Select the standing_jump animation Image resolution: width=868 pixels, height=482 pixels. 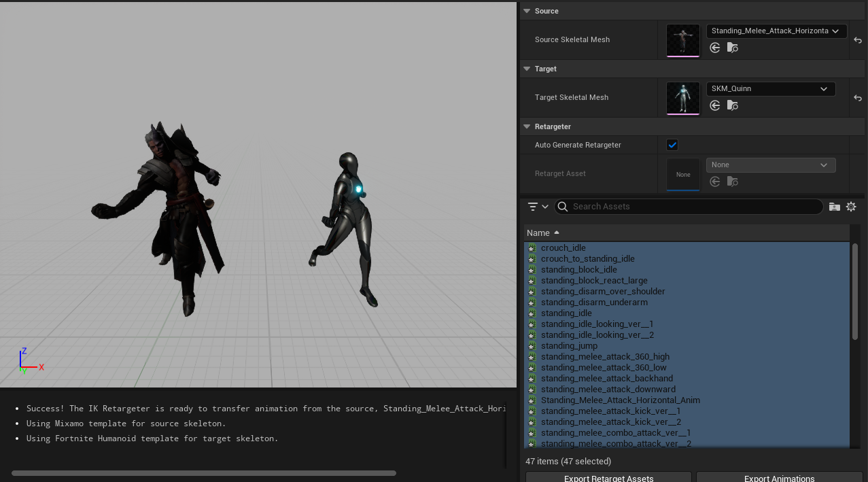click(x=569, y=346)
